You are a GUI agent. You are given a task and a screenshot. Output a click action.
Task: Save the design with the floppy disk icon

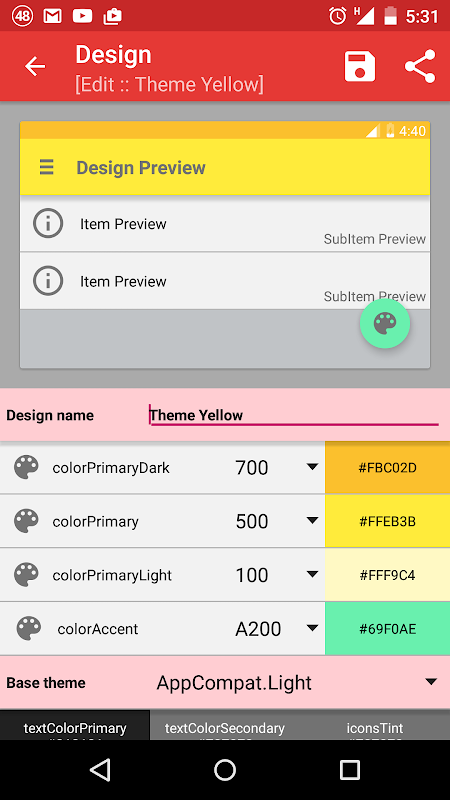coord(360,66)
